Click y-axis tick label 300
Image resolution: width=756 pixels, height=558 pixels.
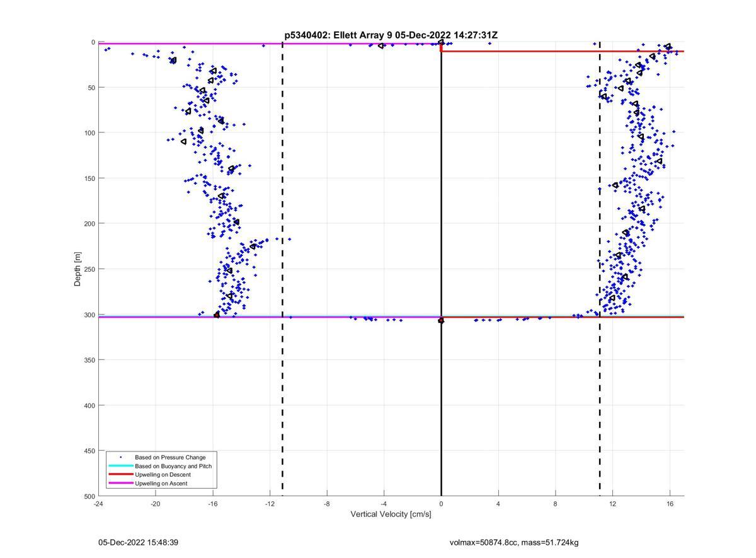[x=89, y=315]
